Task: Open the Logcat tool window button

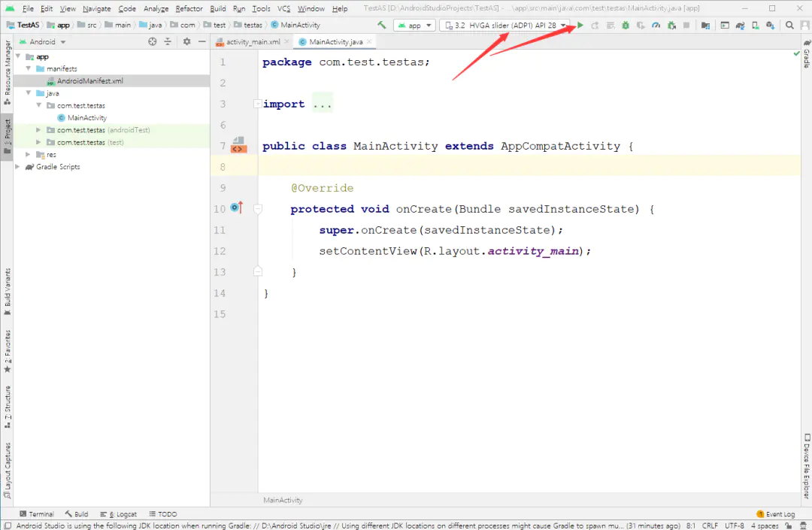Action: coord(119,514)
